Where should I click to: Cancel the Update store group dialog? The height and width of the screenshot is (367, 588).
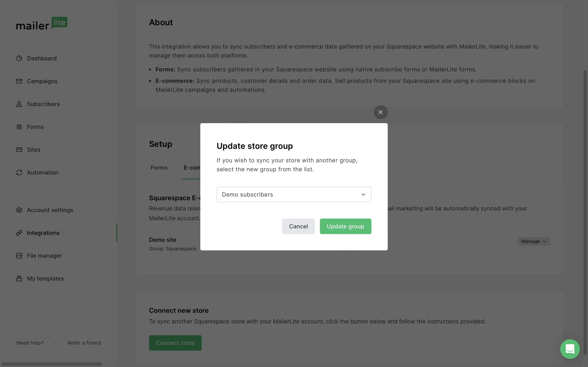pos(298,226)
